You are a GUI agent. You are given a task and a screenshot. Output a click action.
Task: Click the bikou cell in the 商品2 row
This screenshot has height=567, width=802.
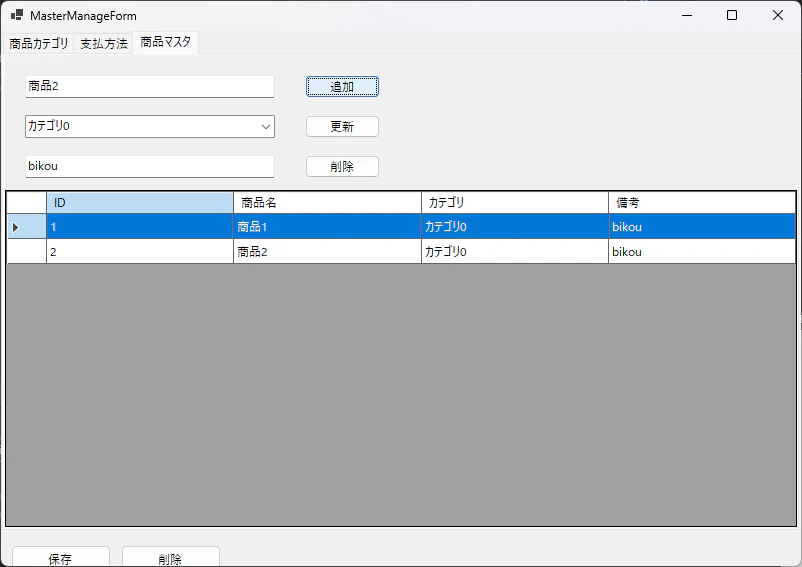[x=702, y=251]
